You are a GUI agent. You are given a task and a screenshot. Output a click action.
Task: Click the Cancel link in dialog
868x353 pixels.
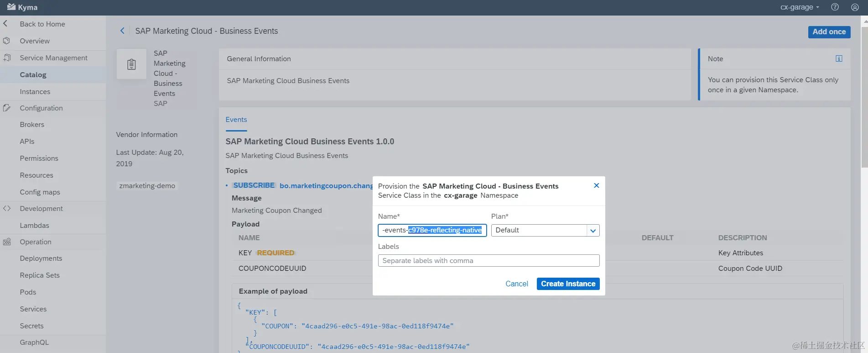[516, 284]
